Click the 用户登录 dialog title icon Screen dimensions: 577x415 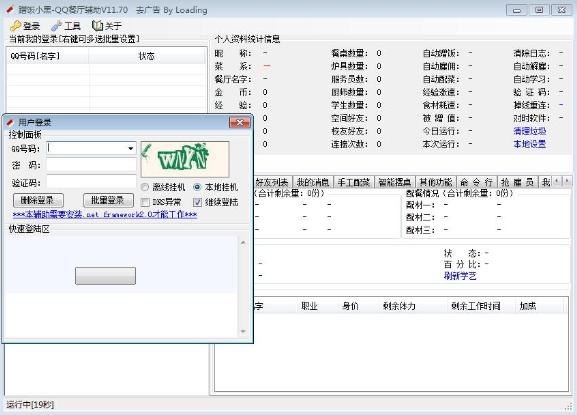[10, 122]
